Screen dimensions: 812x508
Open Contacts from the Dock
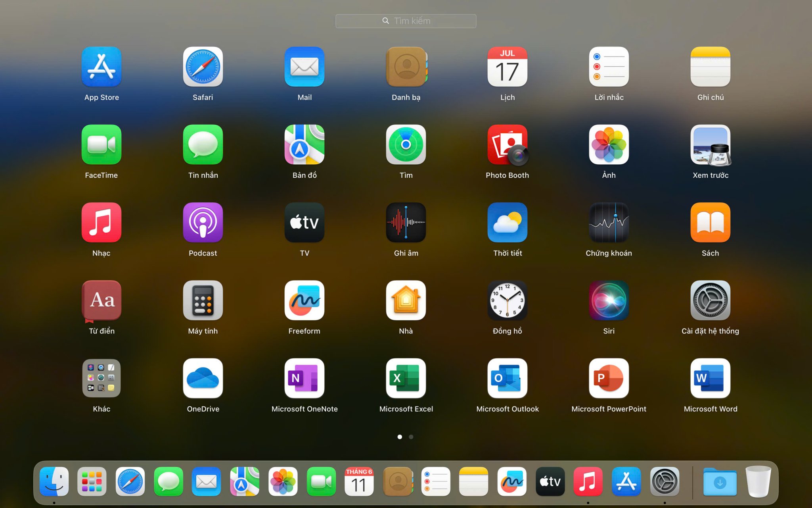coord(398,481)
